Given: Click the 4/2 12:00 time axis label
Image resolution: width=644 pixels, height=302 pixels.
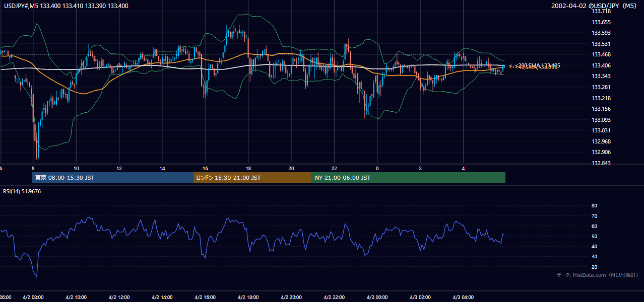Looking at the screenshot, I should coord(119,297).
